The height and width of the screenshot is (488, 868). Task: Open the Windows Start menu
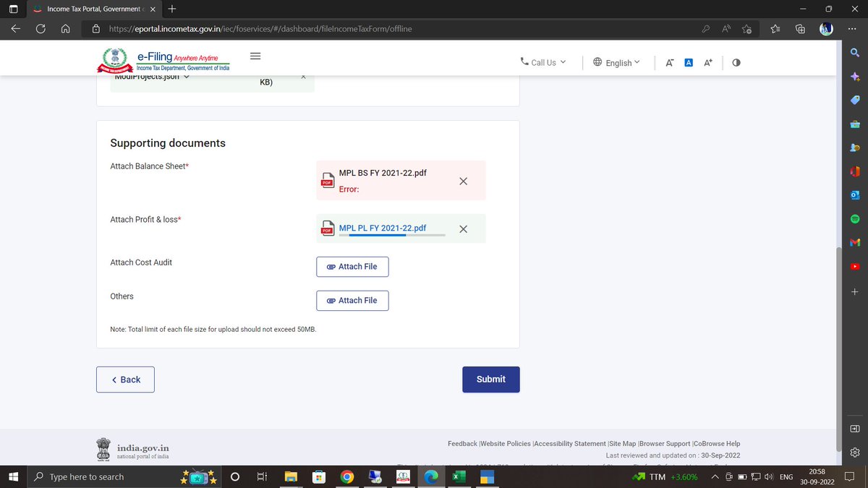14,477
